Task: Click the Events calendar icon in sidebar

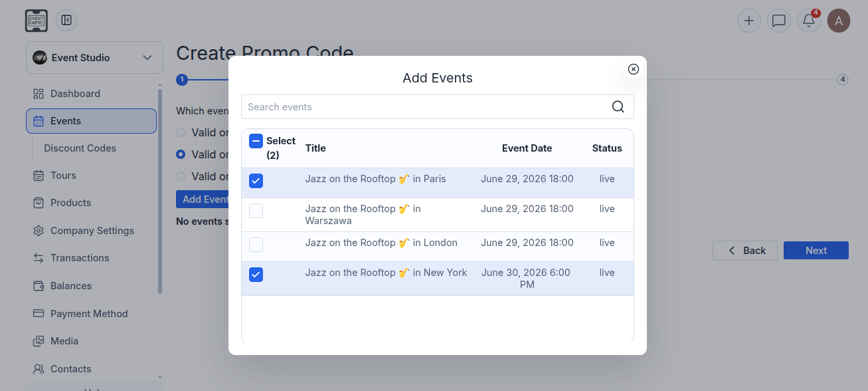Action: click(39, 121)
